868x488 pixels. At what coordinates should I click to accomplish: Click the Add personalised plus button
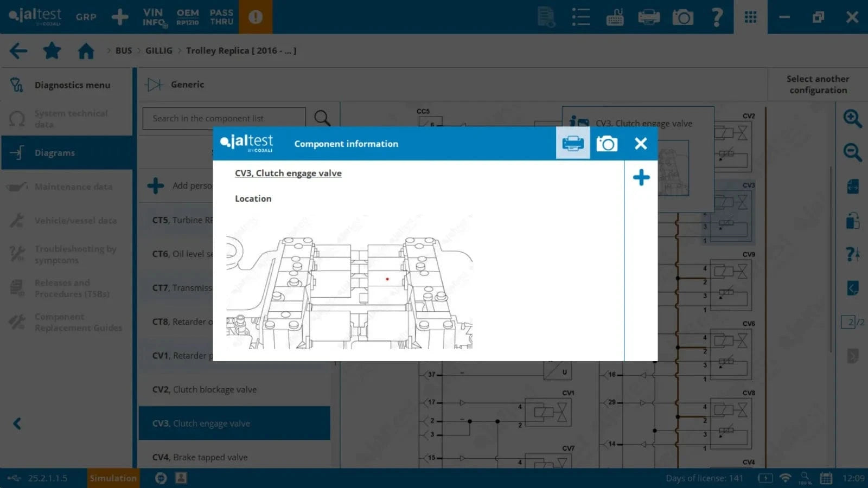pos(156,186)
